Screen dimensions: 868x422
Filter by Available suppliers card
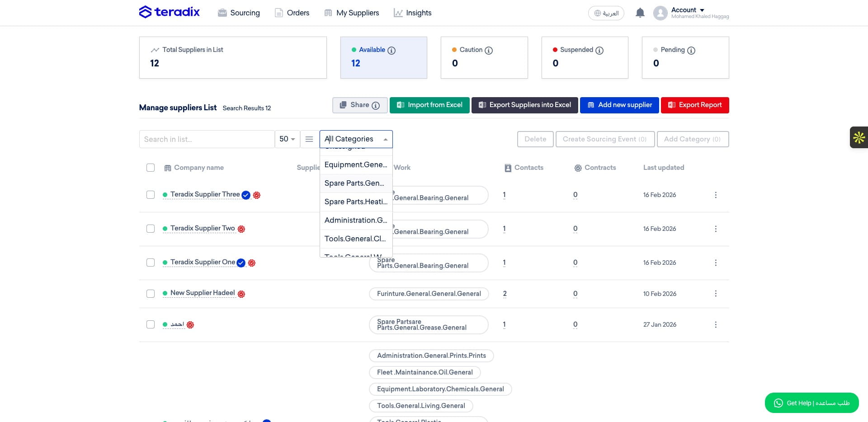click(384, 58)
